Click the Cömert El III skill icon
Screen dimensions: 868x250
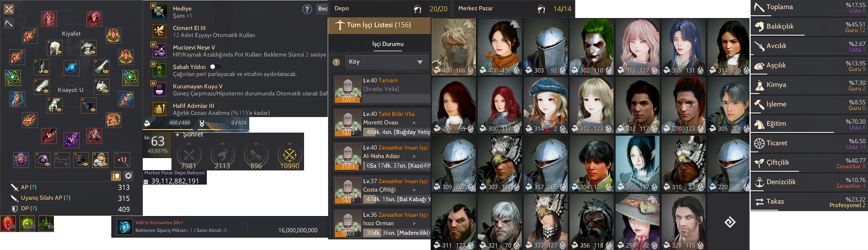tap(159, 31)
